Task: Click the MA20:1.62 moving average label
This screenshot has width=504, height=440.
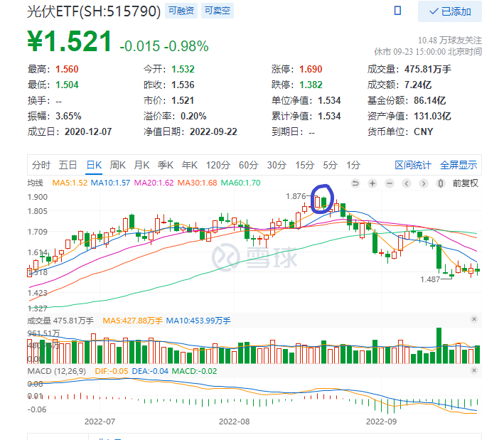Action: [x=154, y=183]
